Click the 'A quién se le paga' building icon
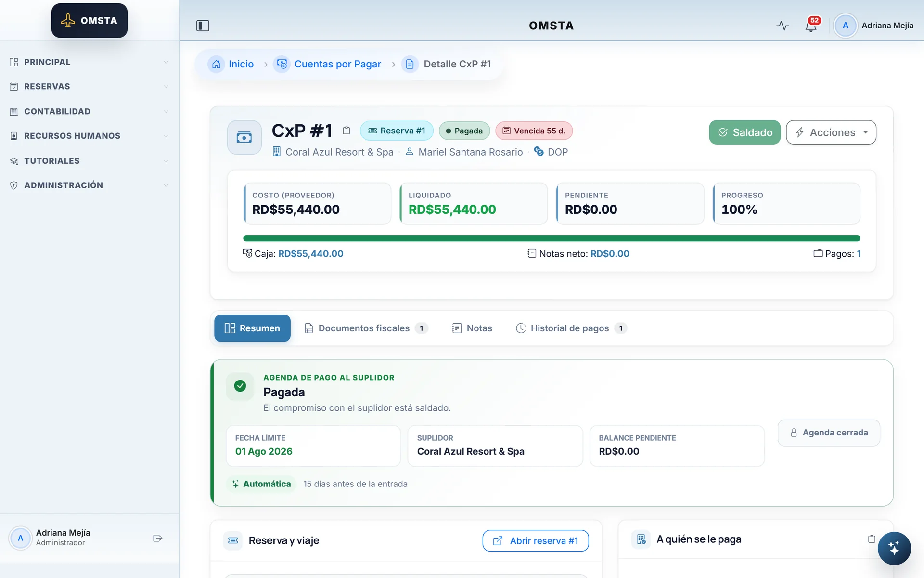Image resolution: width=924 pixels, height=578 pixels. point(641,539)
